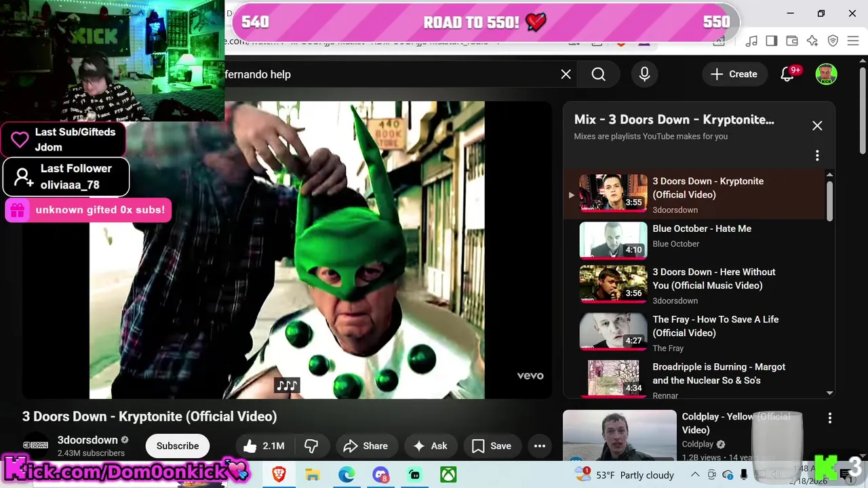Open Xbox app from the taskbar
Viewport: 868px width, 488px height.
click(x=448, y=474)
